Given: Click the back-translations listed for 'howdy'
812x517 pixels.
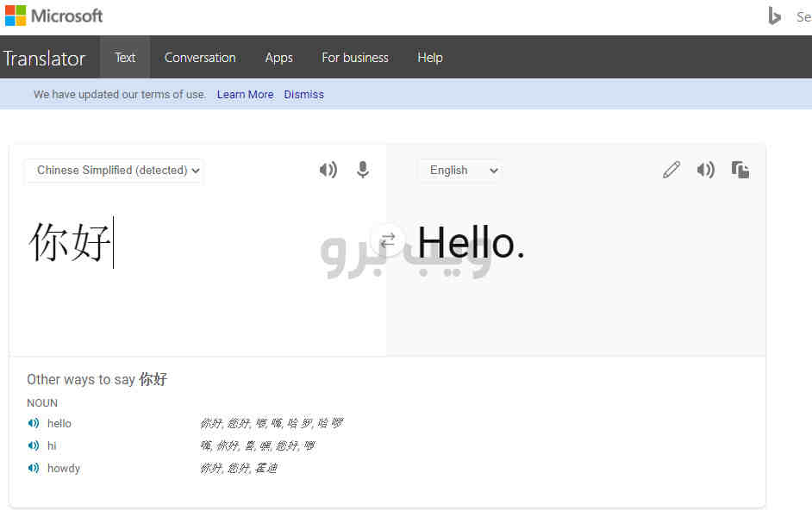Looking at the screenshot, I should [239, 469].
